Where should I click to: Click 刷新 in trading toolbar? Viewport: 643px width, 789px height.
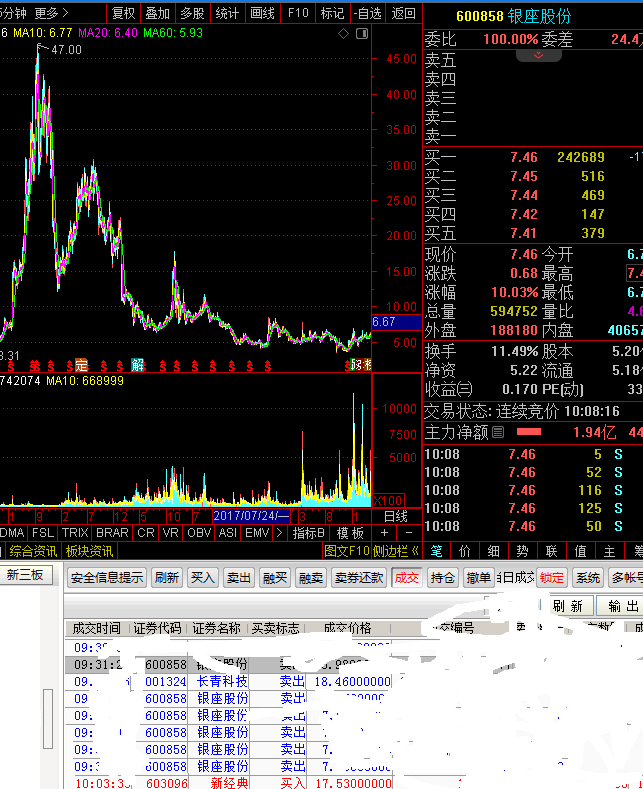coord(167,578)
